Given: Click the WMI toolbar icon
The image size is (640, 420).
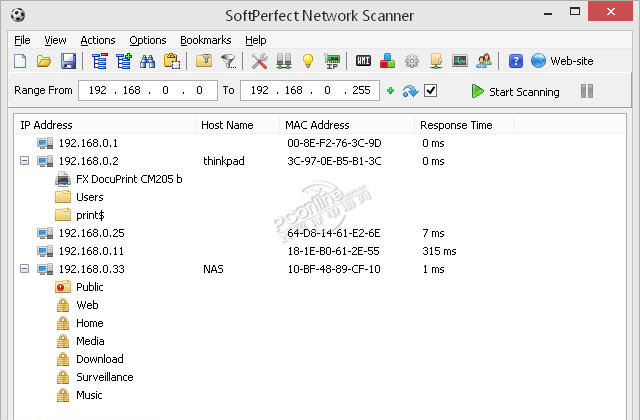Looking at the screenshot, I should click(364, 61).
